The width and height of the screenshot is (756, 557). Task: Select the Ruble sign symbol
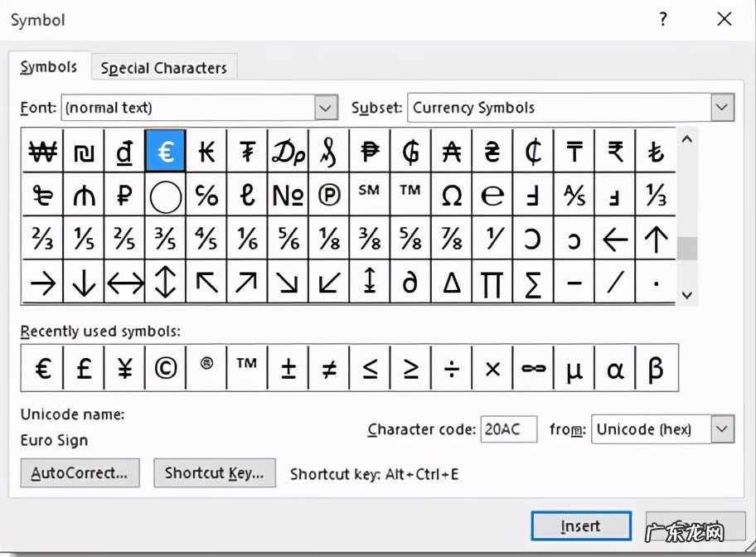coord(124,196)
